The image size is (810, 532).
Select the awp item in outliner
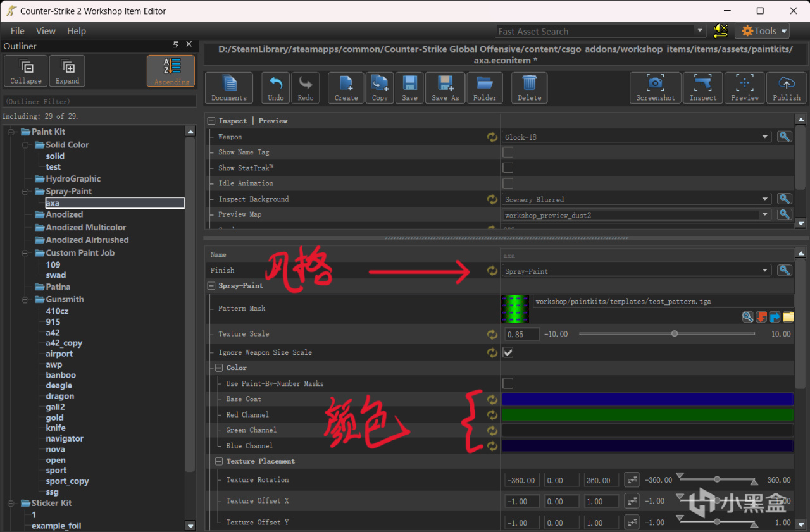[x=54, y=364]
